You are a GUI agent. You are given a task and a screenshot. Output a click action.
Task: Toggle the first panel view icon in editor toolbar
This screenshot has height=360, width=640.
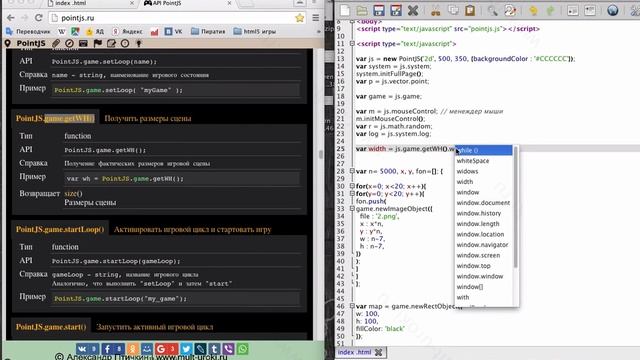(573, 10)
